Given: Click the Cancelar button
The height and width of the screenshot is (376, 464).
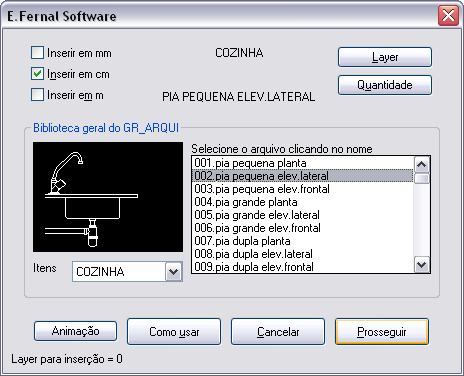Looking at the screenshot, I should (278, 332).
